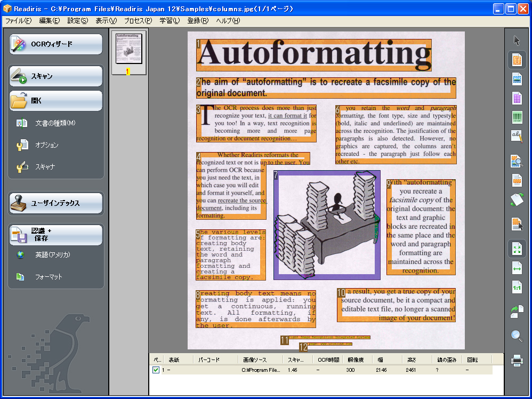Set zoom to fit page width
532x399 pixels.
click(x=517, y=268)
